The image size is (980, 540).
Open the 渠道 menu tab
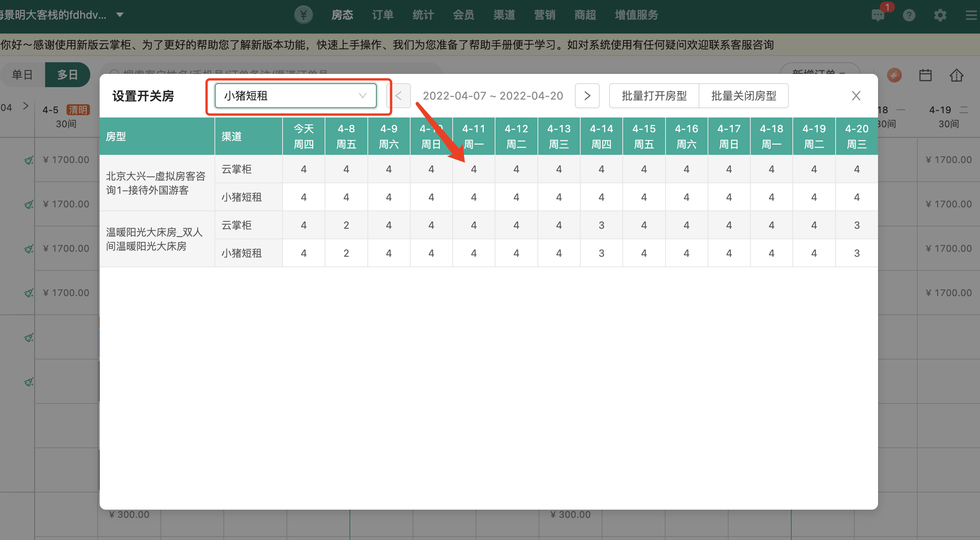[504, 15]
